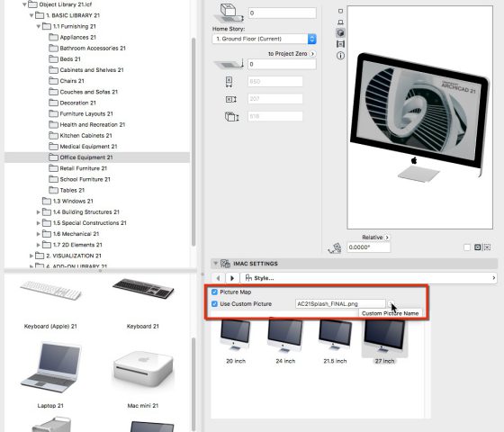Viewport: 504px width, 432px height.
Task: Click the custom picture name browse button
Action: point(391,304)
